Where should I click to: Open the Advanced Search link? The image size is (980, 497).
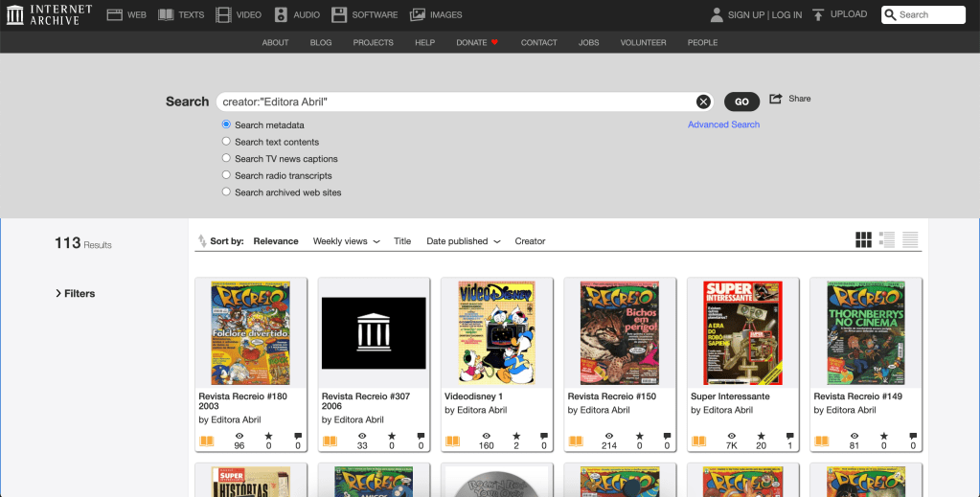[723, 124]
